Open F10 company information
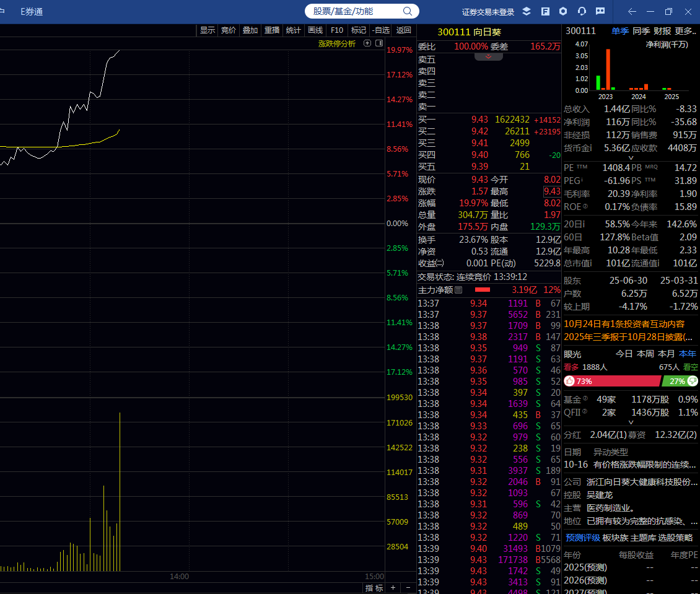Screen dimensions: 700x594 pos(337,30)
